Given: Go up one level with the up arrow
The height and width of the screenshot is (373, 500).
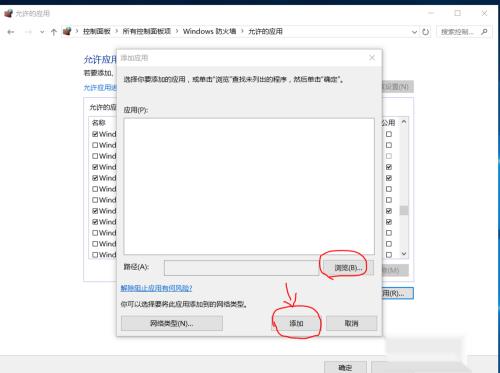Looking at the screenshot, I should 54,32.
